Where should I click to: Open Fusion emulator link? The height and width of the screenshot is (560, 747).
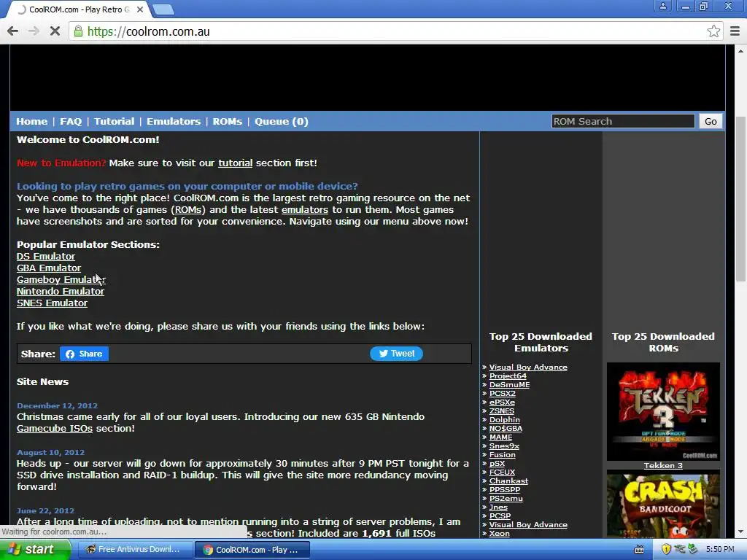click(502, 455)
